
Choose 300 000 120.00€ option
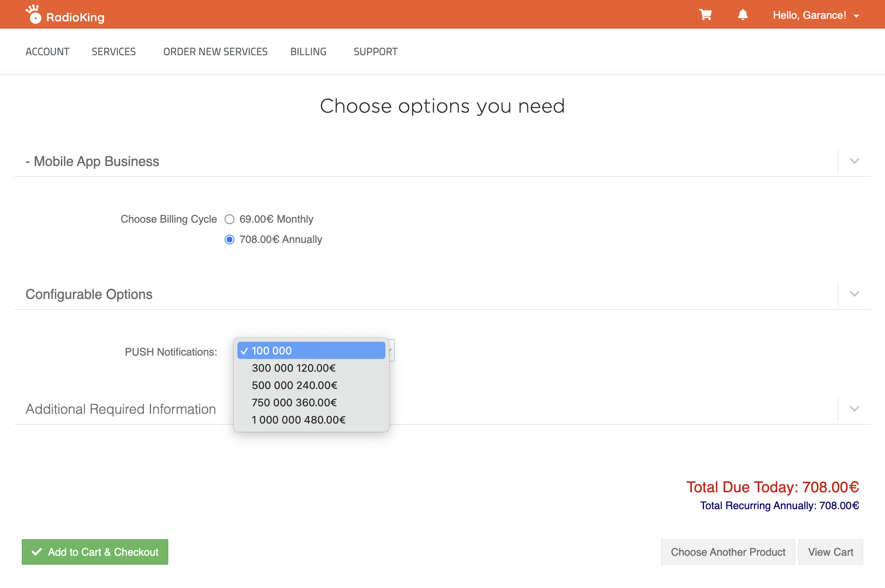point(311,368)
